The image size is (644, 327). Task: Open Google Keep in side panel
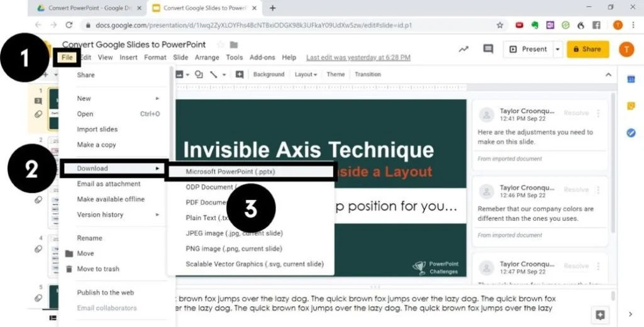pos(631,106)
